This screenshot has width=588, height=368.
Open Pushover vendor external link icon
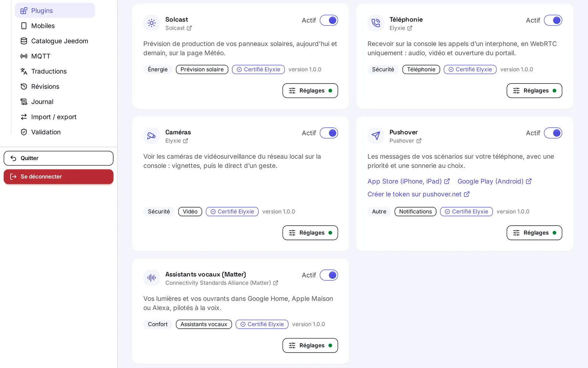pyautogui.click(x=419, y=141)
